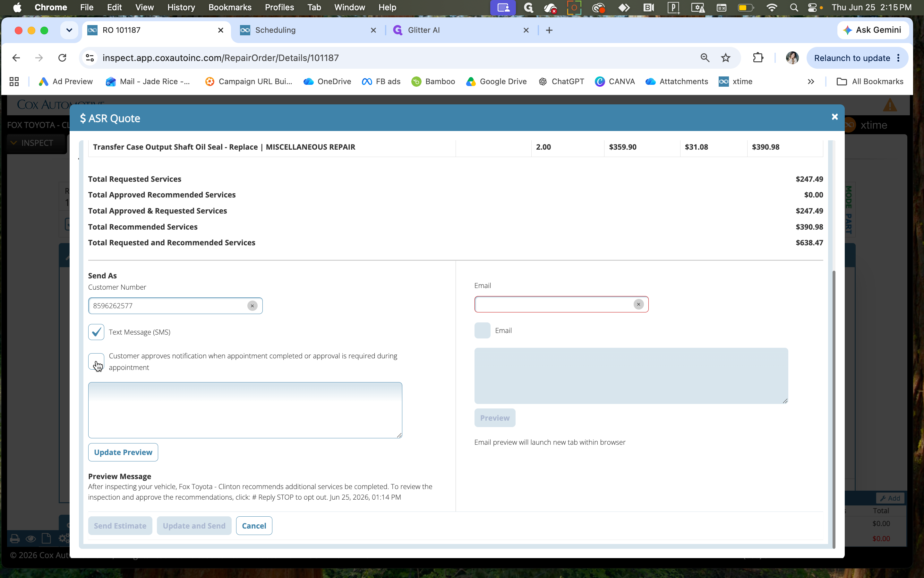Image resolution: width=924 pixels, height=578 pixels.
Task: Toggle Text Message (SMS) checkbox
Action: pyautogui.click(x=96, y=332)
